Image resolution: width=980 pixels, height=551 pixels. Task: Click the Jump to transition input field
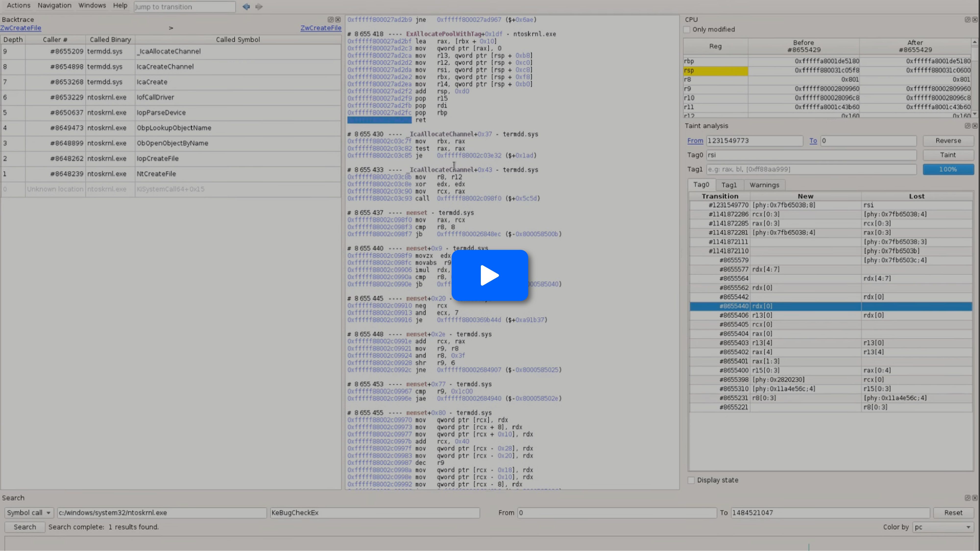click(184, 7)
